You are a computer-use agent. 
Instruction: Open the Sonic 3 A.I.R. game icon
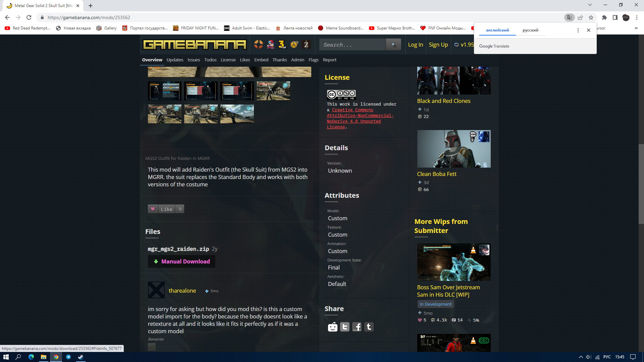(x=282, y=44)
